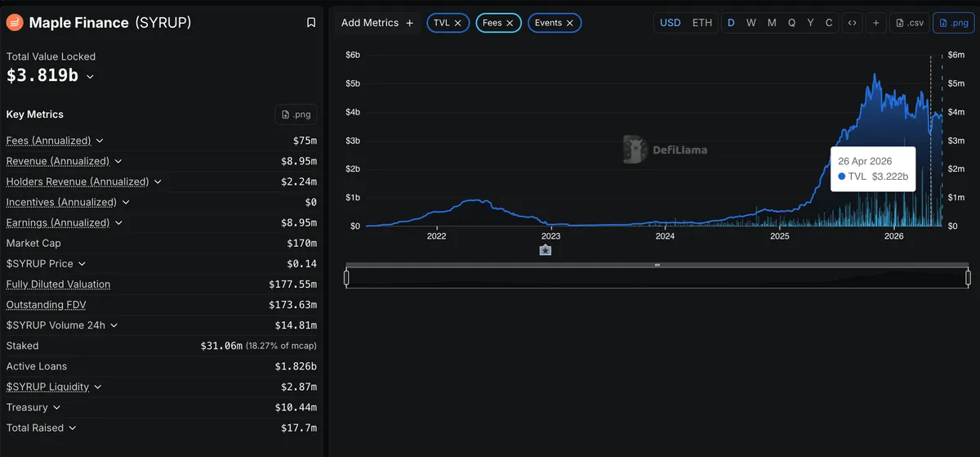Select weekly (W) interval
Screen dimensions: 980x457
(751, 23)
